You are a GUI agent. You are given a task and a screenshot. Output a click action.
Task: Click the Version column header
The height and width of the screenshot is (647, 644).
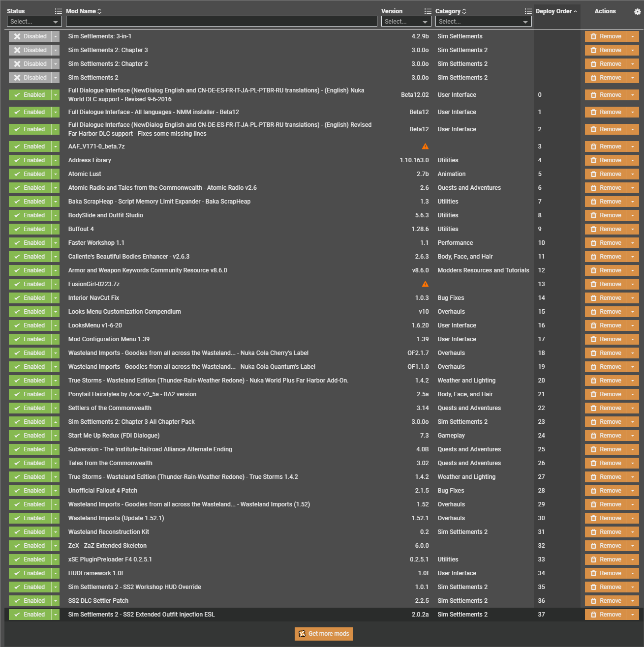click(392, 11)
